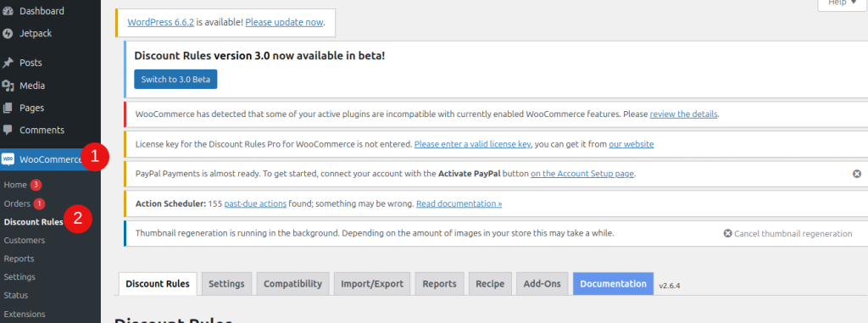The height and width of the screenshot is (323, 868).
Task: Open the our website link
Action: [631, 144]
